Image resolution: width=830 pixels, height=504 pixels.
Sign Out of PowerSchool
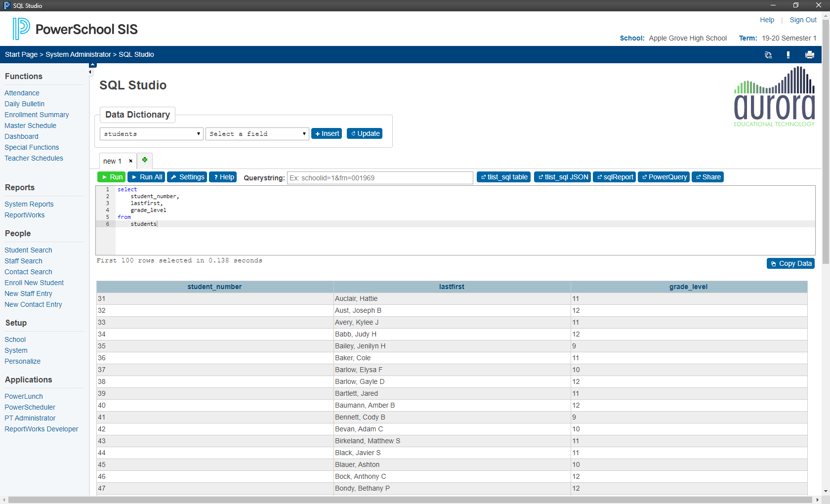[802, 20]
